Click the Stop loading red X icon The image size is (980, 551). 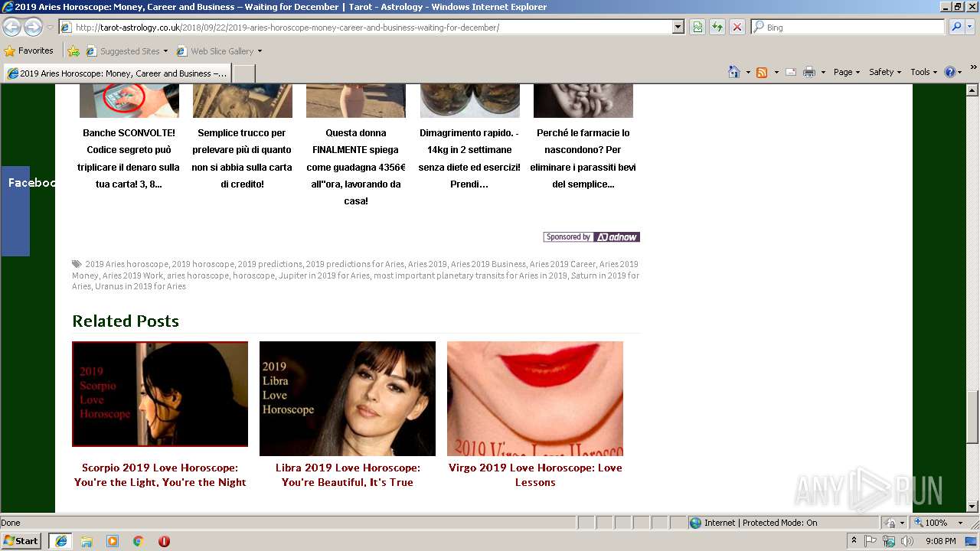(737, 28)
